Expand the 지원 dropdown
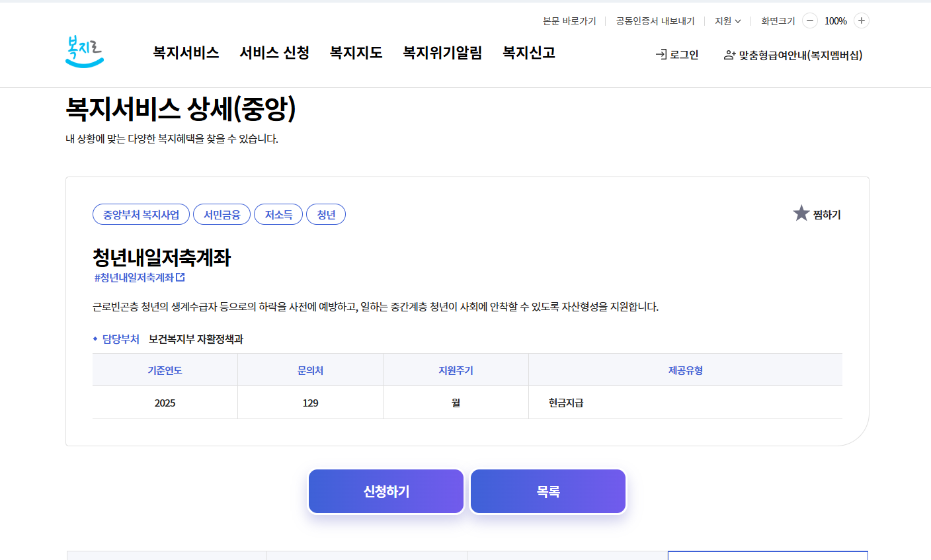Screen dimensions: 931x560 (x=728, y=21)
